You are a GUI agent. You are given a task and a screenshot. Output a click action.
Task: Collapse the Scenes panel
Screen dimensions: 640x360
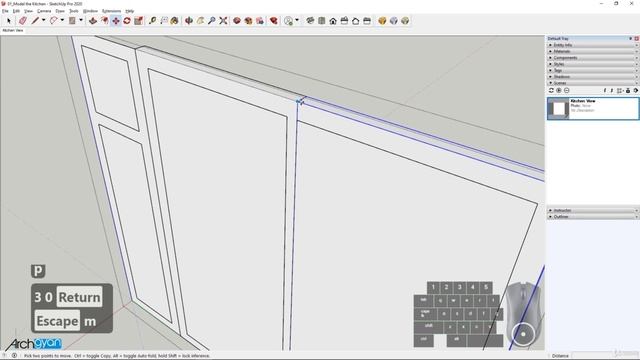tap(593, 83)
